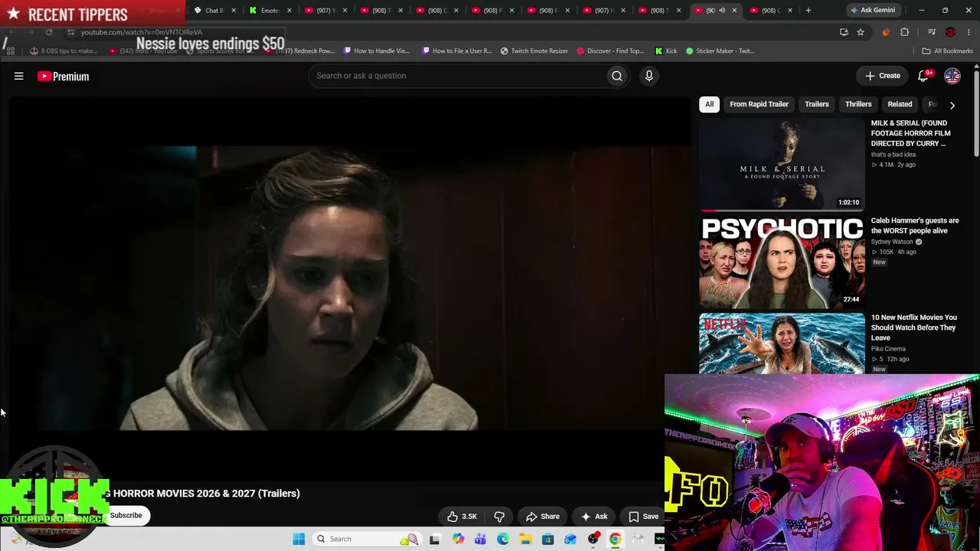Start voice search with the microphone icon
Image resolution: width=980 pixels, height=551 pixels.
point(649,76)
